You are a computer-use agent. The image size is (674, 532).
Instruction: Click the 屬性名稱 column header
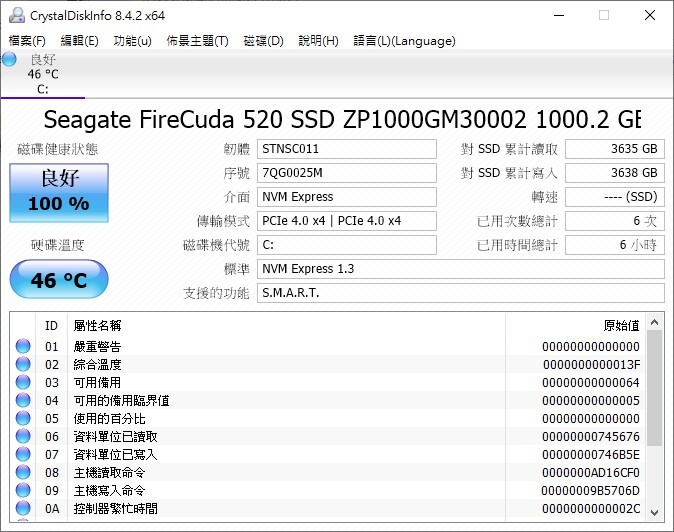coord(97,325)
